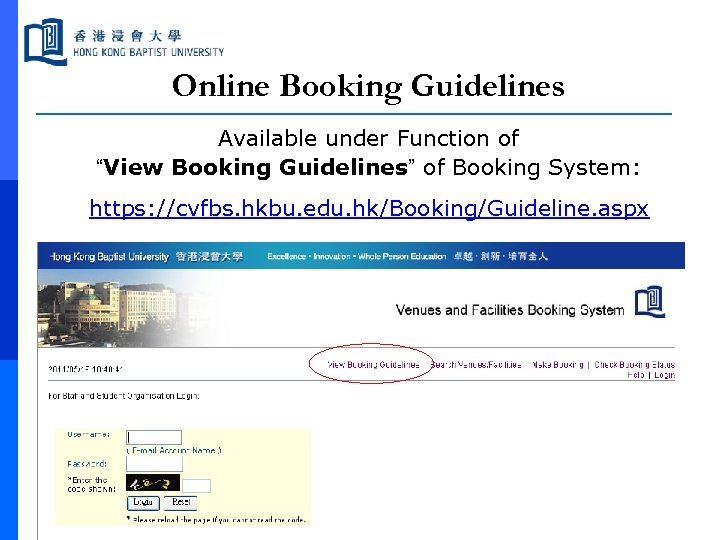Click the captcha code entry box

(196, 486)
